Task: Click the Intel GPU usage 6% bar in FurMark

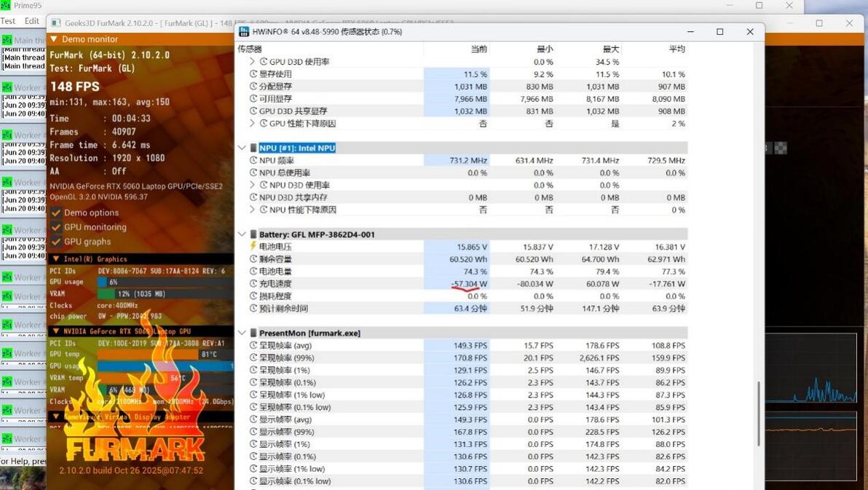Action: click(165, 282)
